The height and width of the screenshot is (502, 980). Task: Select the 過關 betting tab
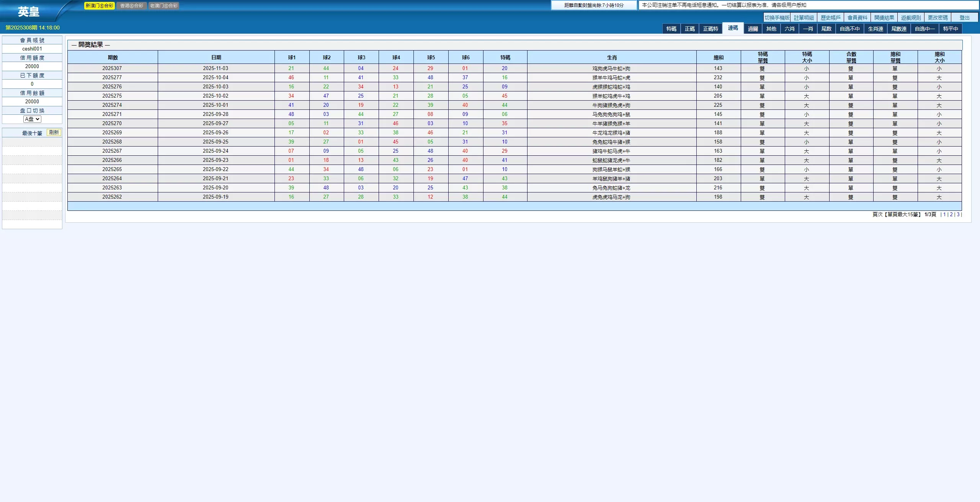coord(753,29)
